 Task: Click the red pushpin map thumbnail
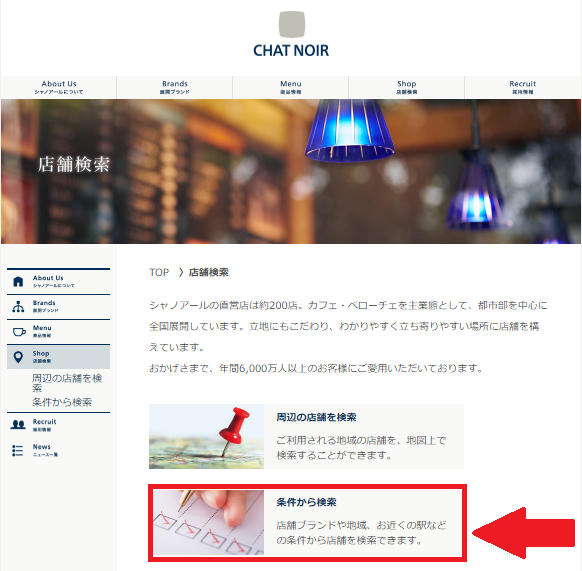pos(206,436)
